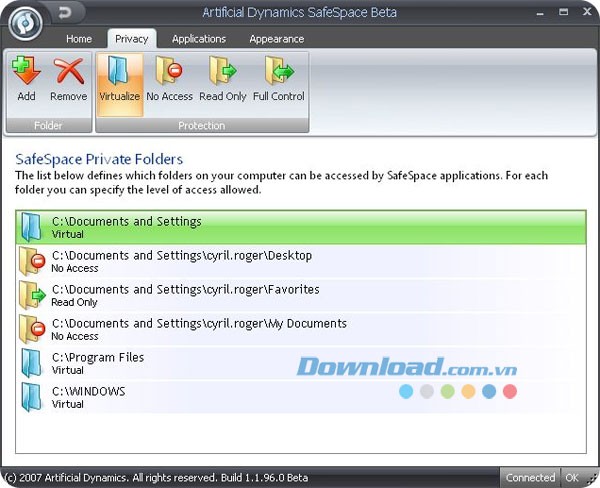Click the back arrow in title bar
This screenshot has width=600, height=488.
(66, 13)
